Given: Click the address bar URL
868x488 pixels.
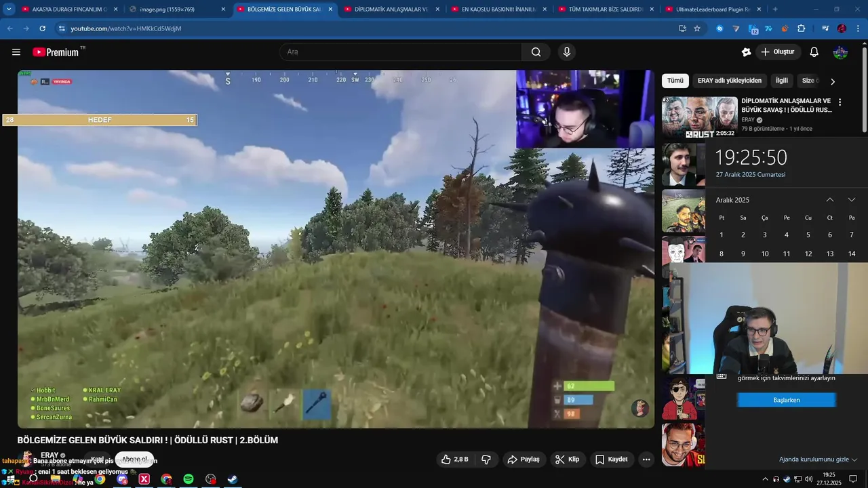Looking at the screenshot, I should (x=125, y=28).
